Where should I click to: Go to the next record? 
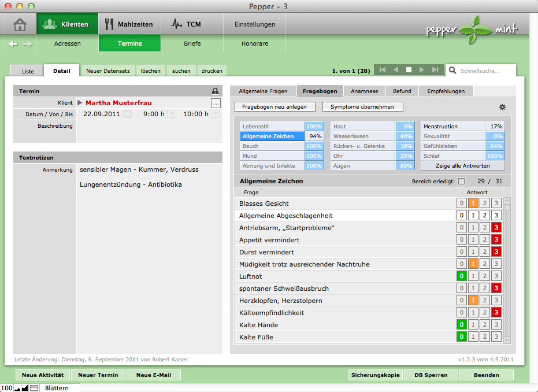[x=422, y=70]
